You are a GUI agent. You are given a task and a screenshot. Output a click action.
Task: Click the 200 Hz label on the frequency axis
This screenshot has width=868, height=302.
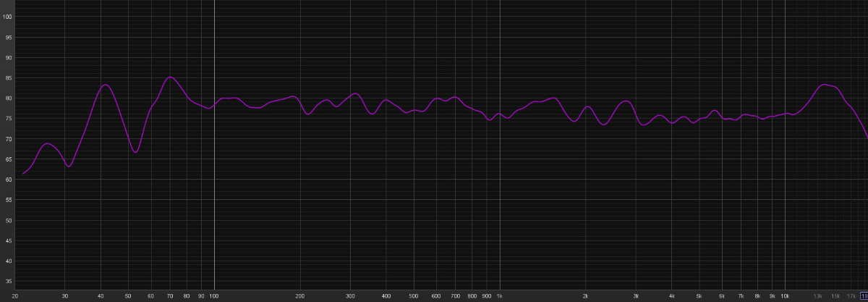click(299, 296)
